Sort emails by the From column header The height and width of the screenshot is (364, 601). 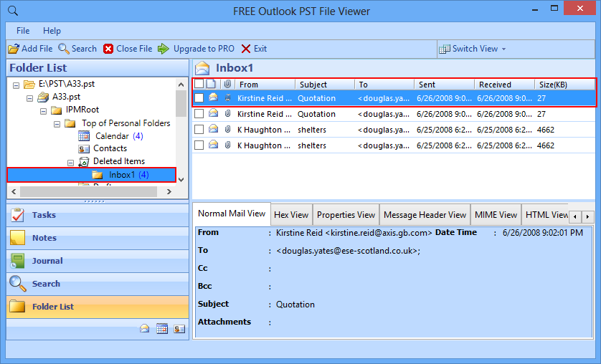pos(265,85)
